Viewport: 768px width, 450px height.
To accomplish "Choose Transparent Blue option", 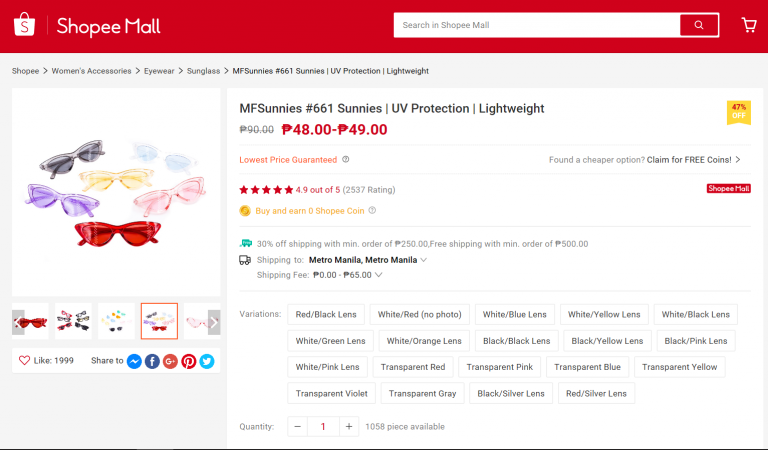I will click(x=587, y=367).
